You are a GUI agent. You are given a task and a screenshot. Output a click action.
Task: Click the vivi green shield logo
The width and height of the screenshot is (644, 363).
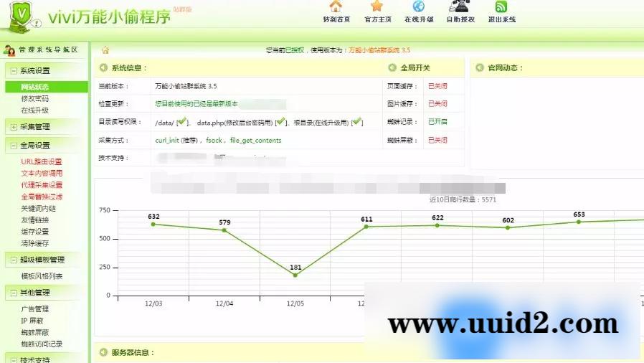point(22,17)
